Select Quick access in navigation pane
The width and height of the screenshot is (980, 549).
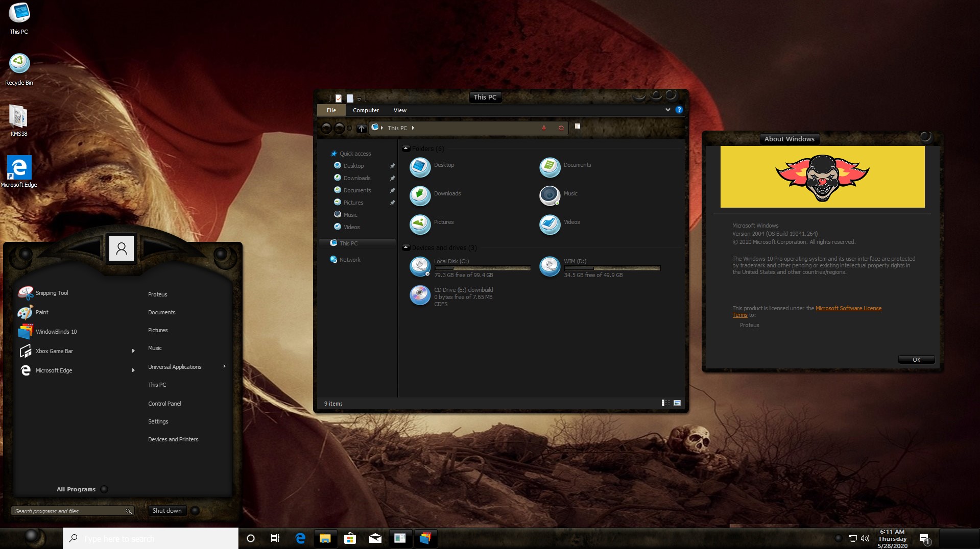click(x=355, y=154)
